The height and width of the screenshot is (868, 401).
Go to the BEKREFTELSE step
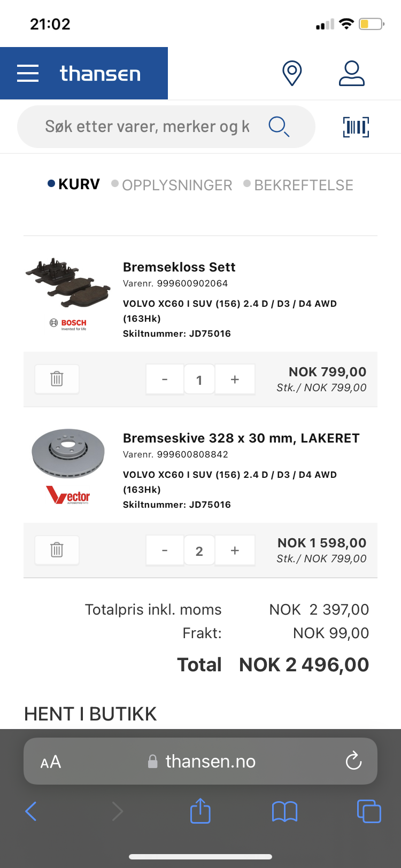tap(303, 185)
